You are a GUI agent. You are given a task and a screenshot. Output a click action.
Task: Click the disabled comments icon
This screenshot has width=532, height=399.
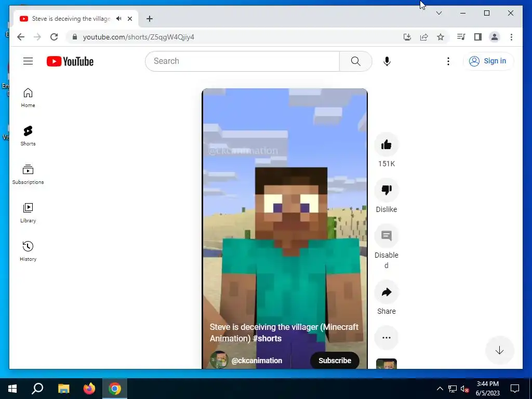point(387,236)
